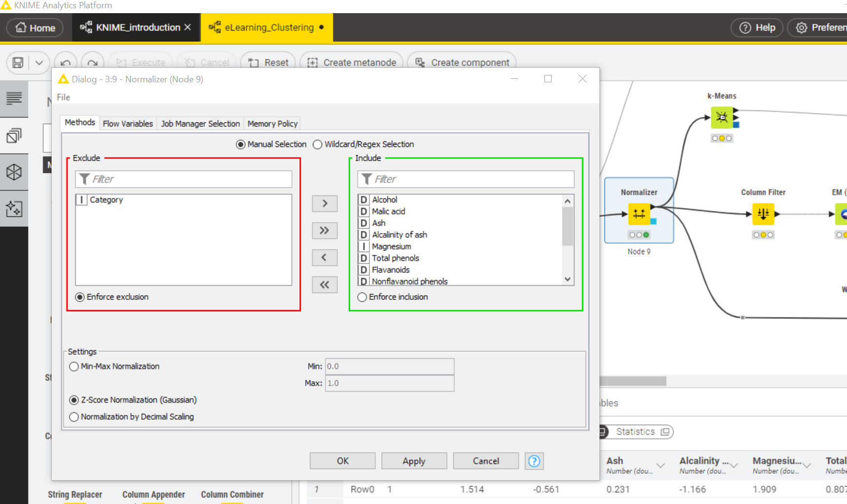Click the k-Means node icon
Viewport: 847px width, 504px height.
[722, 117]
